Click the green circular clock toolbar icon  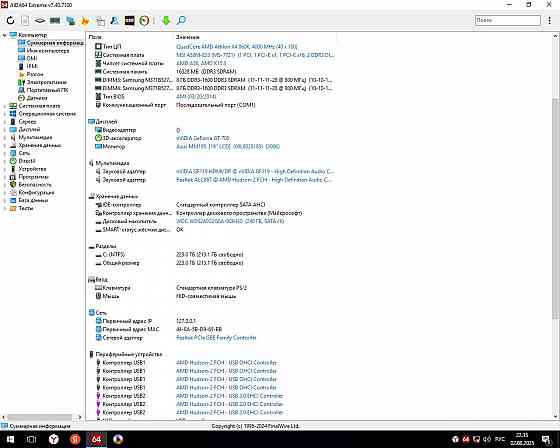pos(144,20)
